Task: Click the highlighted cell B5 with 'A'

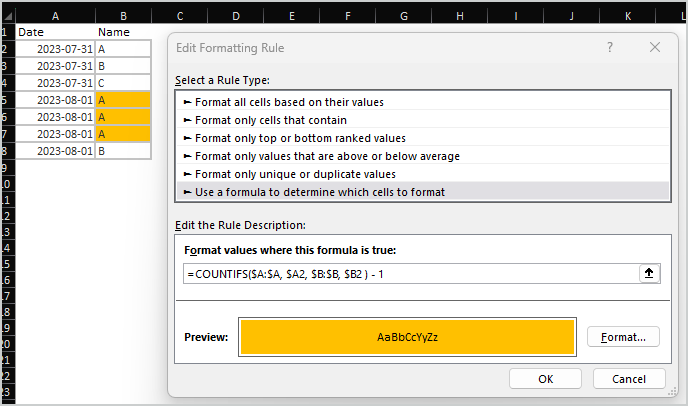Action: coord(123,100)
